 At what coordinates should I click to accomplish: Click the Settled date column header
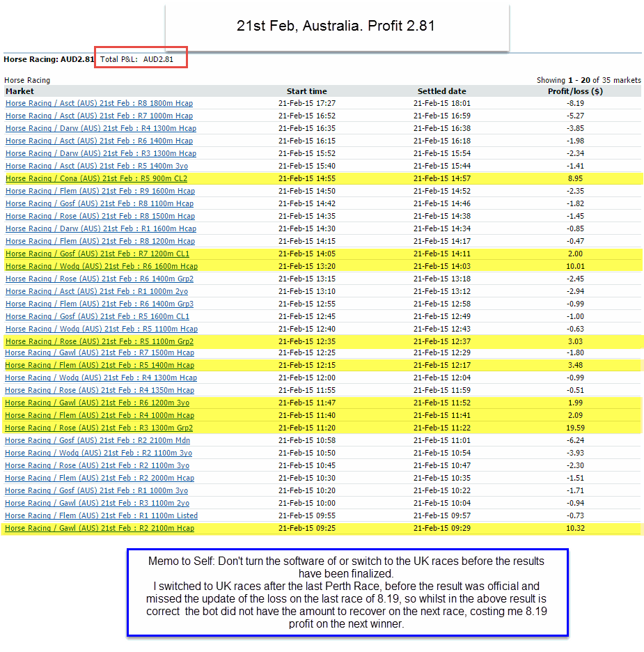point(441,91)
